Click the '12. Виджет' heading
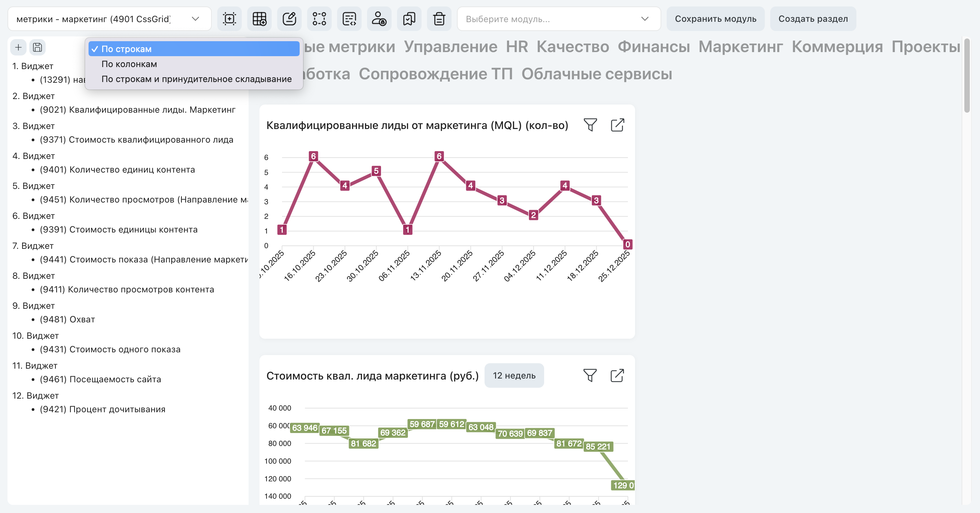The height and width of the screenshot is (513, 980). point(35,396)
